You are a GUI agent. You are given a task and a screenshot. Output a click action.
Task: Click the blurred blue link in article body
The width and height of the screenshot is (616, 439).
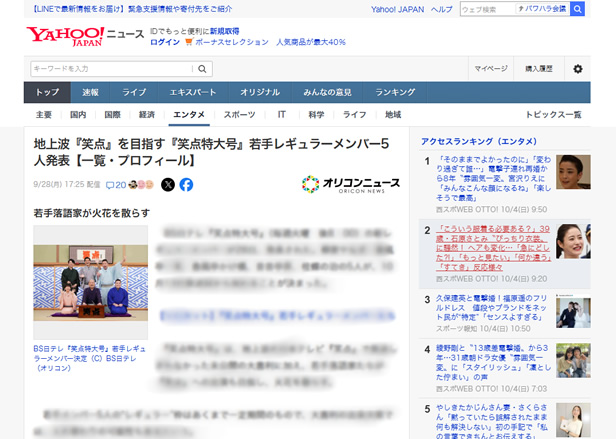pos(277,316)
